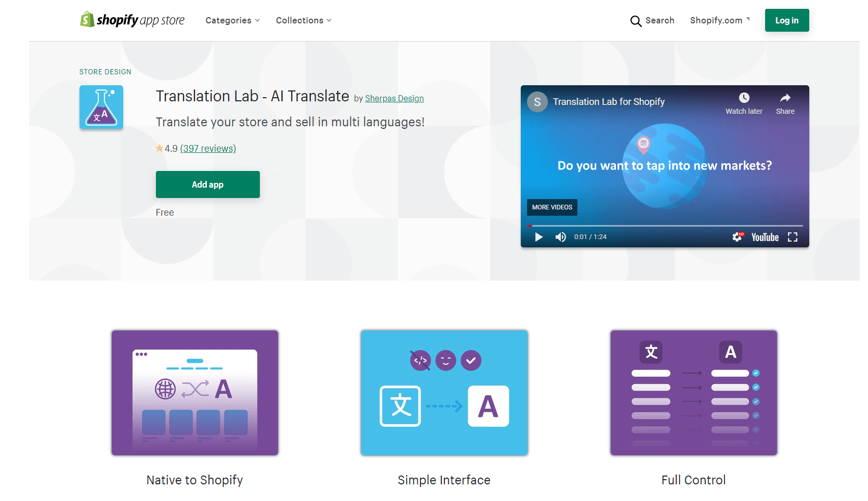Click the Translation Lab app icon
The image size is (868, 501).
[101, 107]
